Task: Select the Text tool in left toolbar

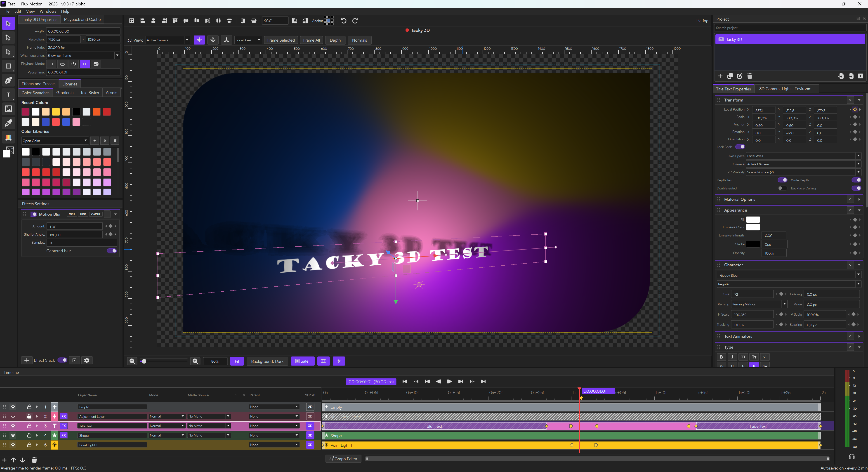Action: click(x=8, y=95)
